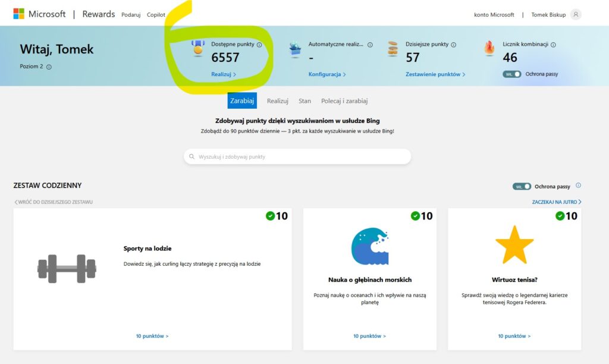Click the ZESTAW CODZIENNY heading
Screen dimensions: 609x364
[x=48, y=186]
